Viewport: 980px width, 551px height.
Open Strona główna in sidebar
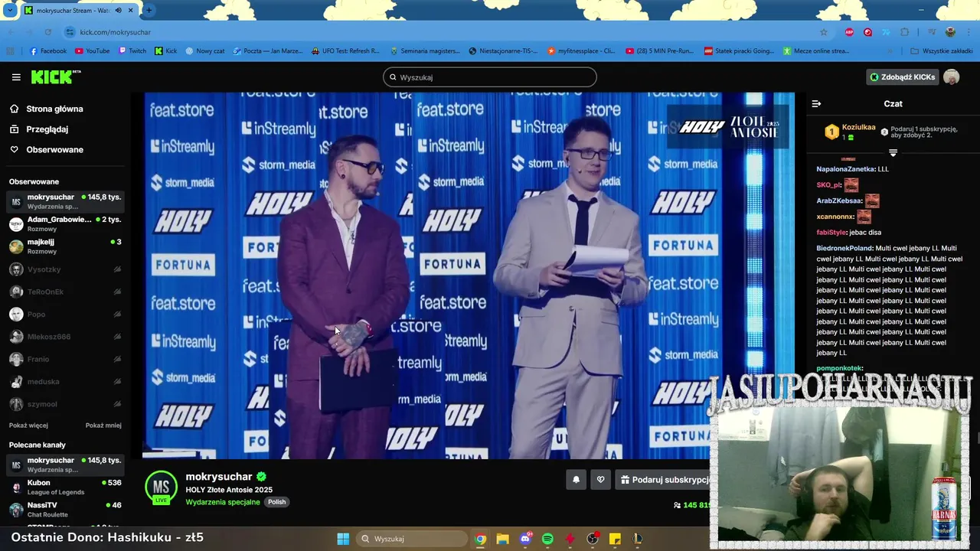click(x=54, y=109)
